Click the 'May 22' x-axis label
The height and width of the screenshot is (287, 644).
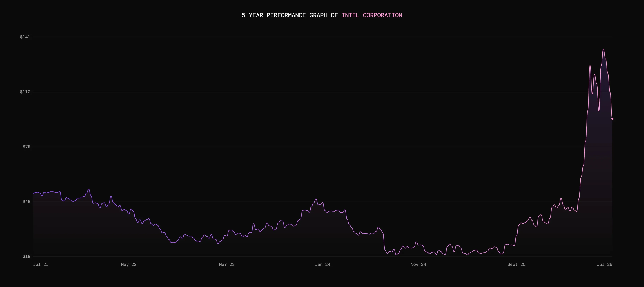[x=129, y=265]
